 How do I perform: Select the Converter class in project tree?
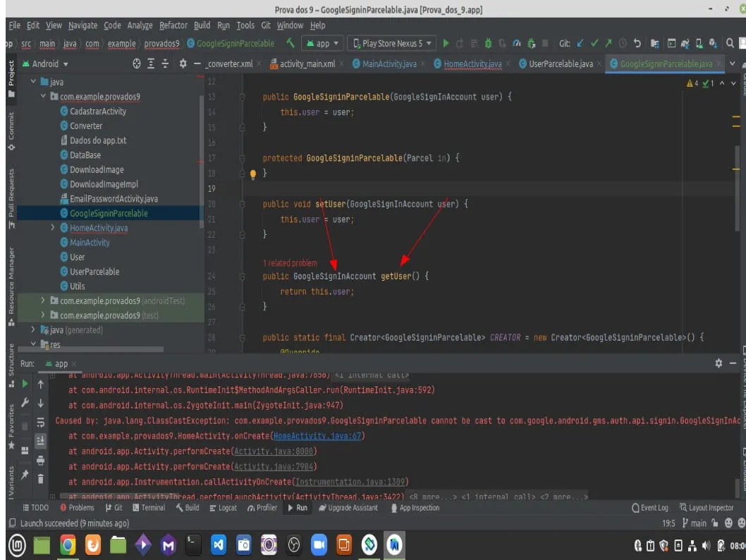tap(86, 126)
